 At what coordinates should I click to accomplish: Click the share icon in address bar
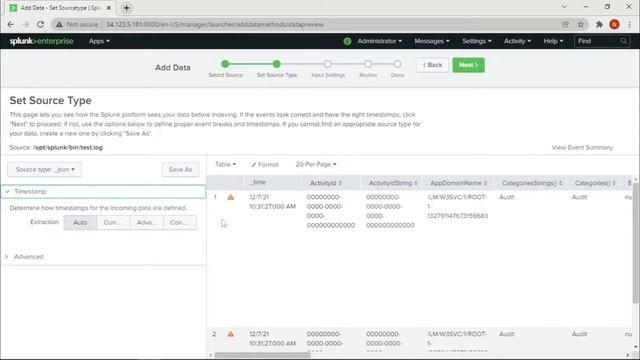point(565,24)
